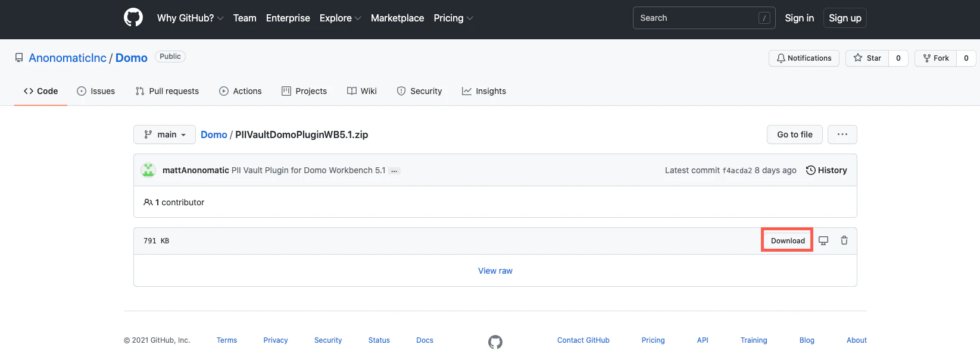
Task: Open the footer Privacy link
Action: pyautogui.click(x=276, y=340)
